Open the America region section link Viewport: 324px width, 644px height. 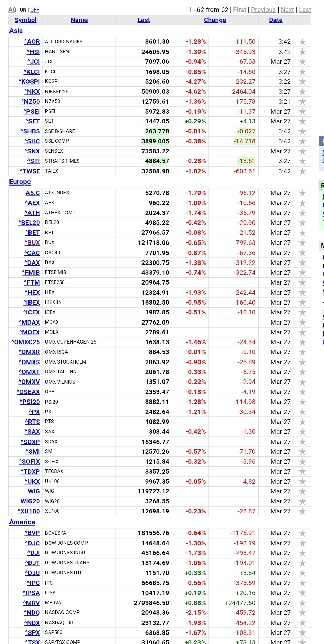click(x=22, y=522)
